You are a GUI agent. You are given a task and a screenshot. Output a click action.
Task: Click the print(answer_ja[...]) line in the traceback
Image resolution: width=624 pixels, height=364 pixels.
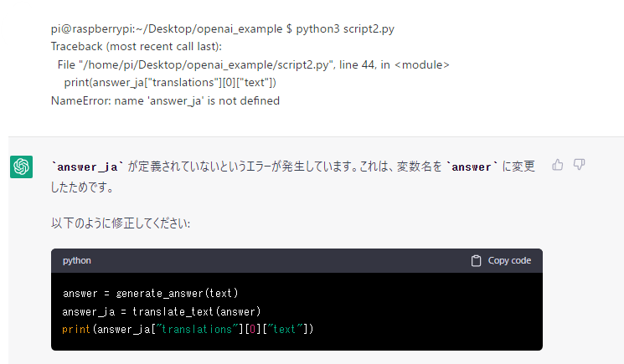point(170,83)
